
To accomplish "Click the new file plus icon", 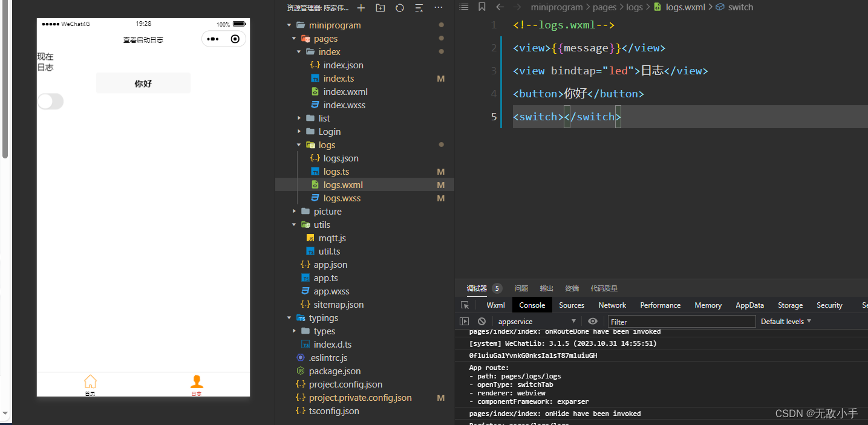I will tap(361, 8).
